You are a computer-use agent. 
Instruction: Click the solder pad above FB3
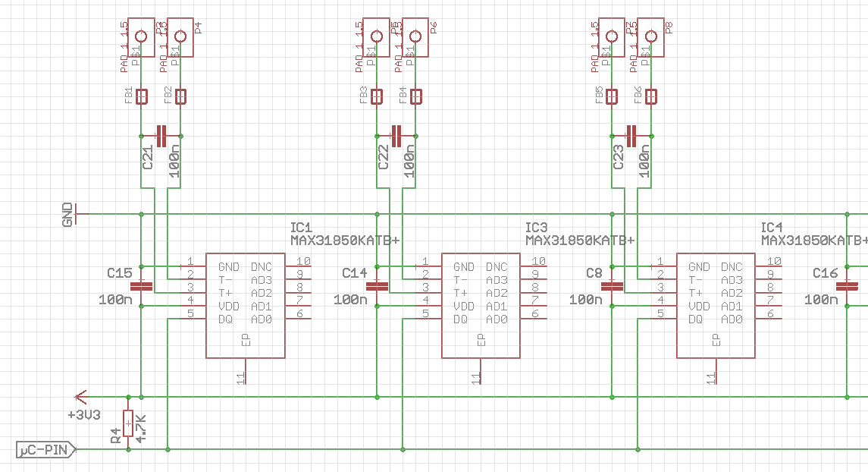pyautogui.click(x=377, y=36)
